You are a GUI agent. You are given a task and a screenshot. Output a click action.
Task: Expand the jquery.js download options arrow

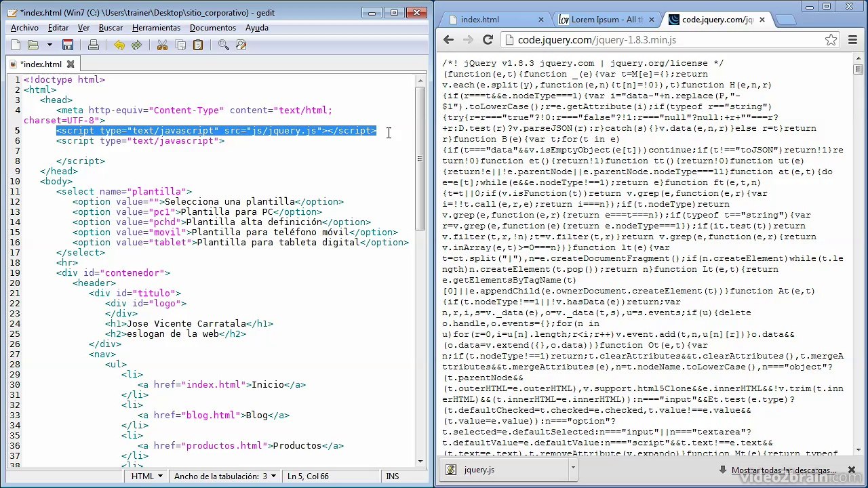click(573, 468)
